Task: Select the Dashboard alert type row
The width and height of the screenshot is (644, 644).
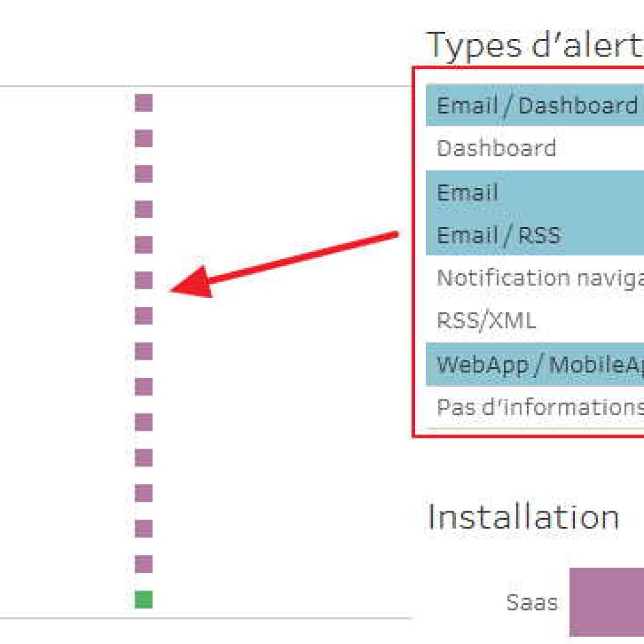Action: click(x=535, y=148)
